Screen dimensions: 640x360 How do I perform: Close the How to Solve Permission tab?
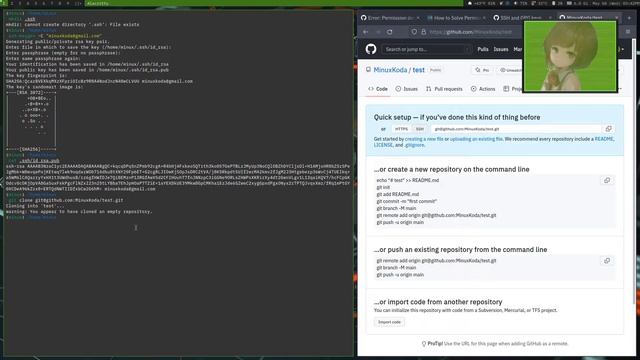(x=484, y=18)
